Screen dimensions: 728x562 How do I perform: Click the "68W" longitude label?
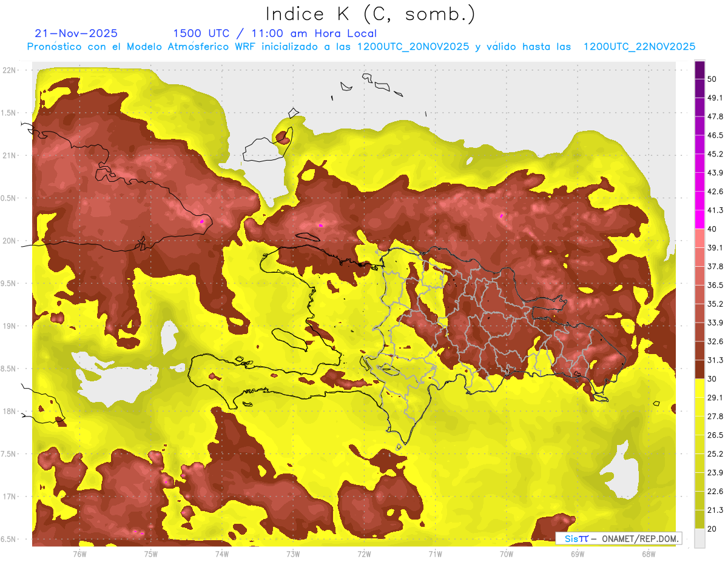649,554
